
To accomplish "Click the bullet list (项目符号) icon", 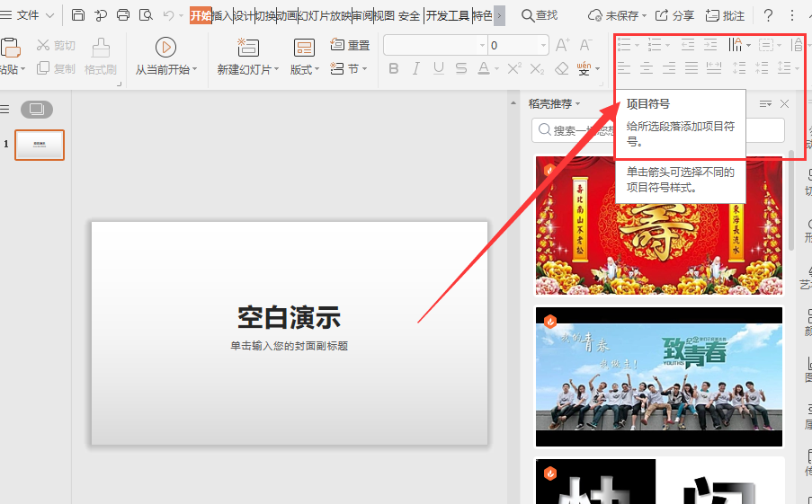I will 625,45.
